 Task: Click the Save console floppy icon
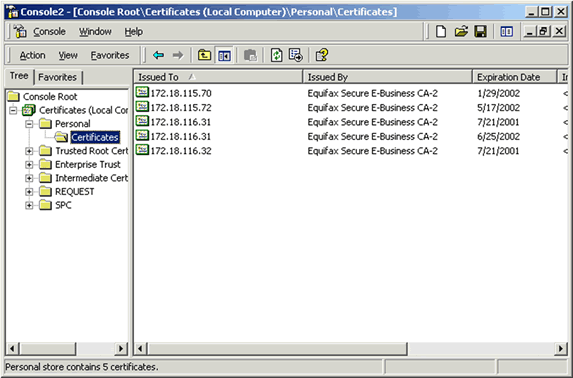481,32
